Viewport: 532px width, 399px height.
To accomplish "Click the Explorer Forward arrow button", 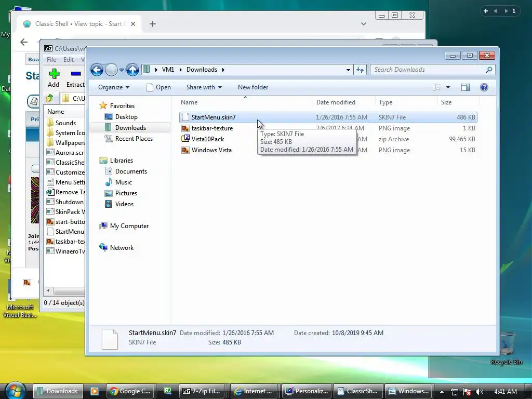I will (x=111, y=70).
